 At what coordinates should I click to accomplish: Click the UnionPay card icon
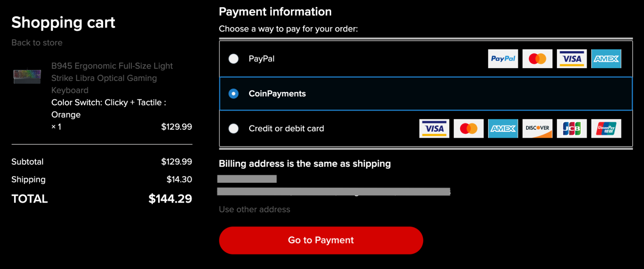pos(606,128)
